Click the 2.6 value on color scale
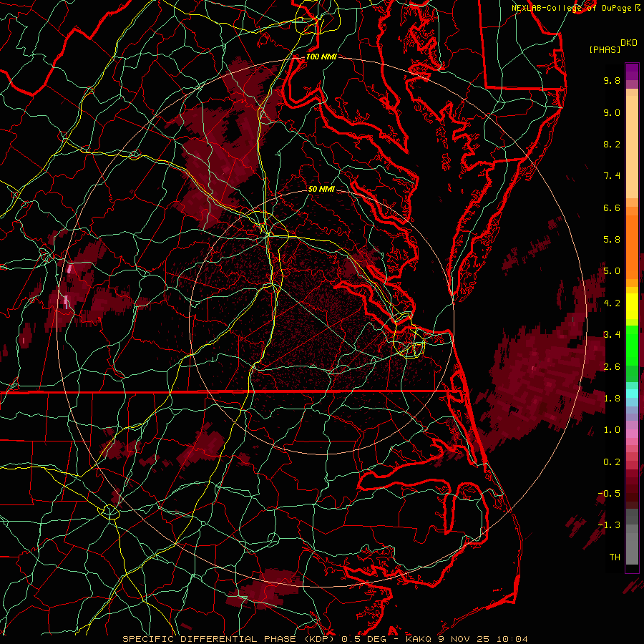 point(612,367)
